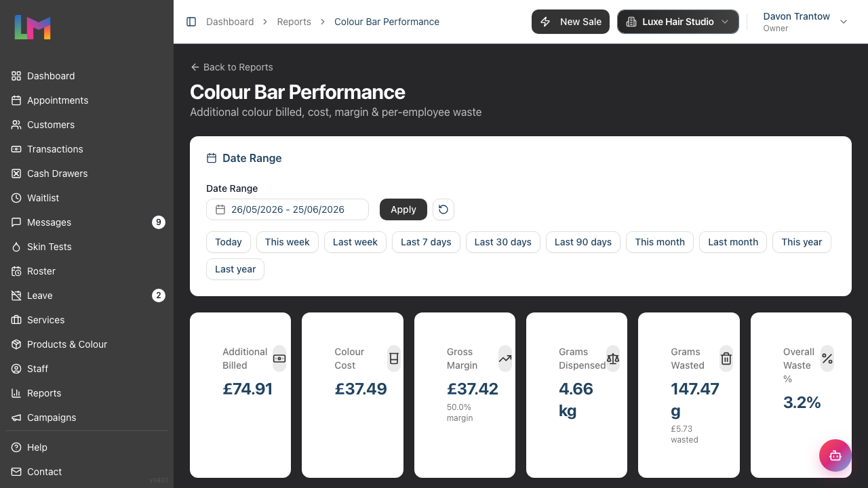Click the £37.49 Colour Cost value
The image size is (868, 488).
[x=361, y=389]
